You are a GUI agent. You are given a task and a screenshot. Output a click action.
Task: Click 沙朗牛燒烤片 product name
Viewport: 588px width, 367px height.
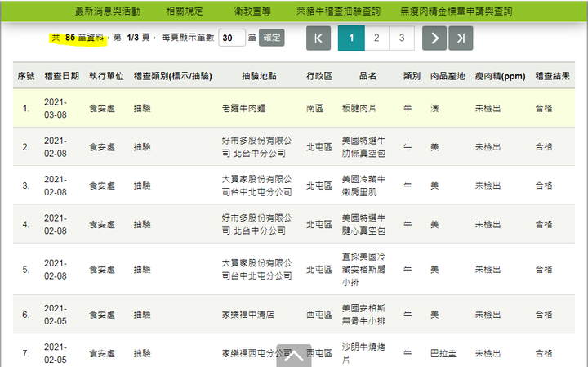coord(363,353)
